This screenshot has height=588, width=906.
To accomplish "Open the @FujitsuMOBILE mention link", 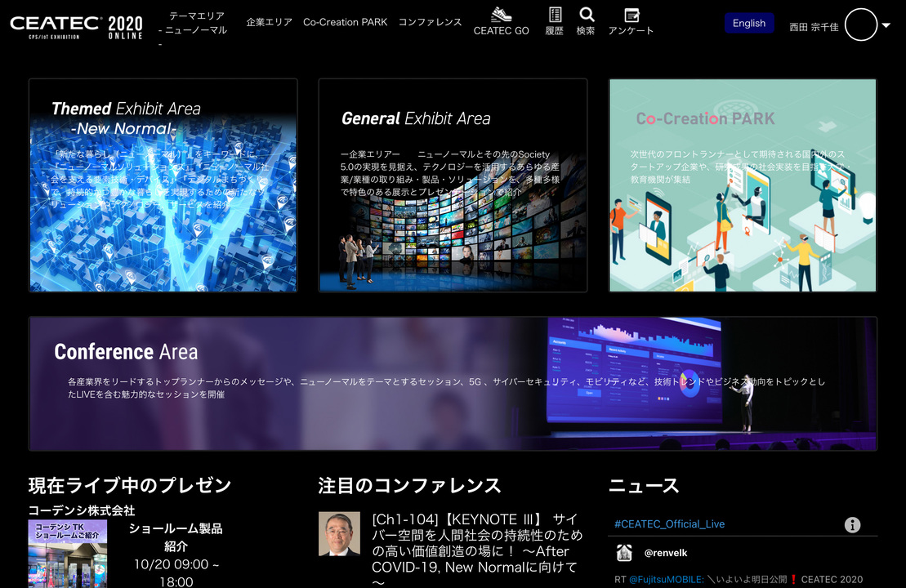I will [x=666, y=580].
